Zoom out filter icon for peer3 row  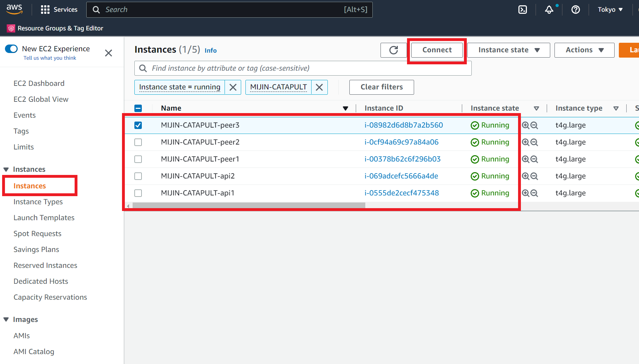(534, 125)
